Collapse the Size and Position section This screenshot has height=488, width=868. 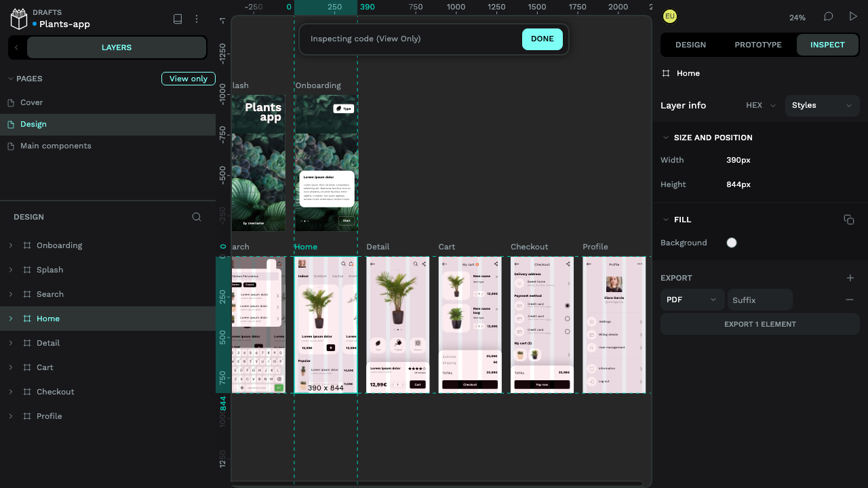point(665,138)
